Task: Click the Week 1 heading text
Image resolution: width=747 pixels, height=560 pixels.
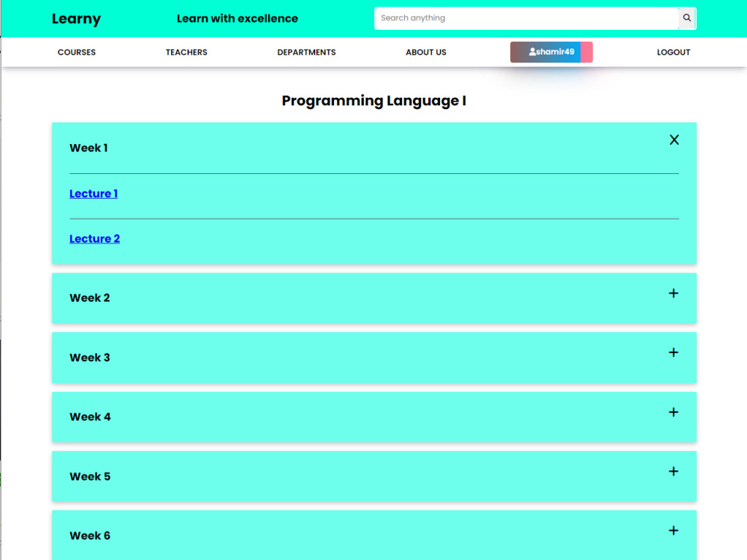Action: click(x=89, y=148)
